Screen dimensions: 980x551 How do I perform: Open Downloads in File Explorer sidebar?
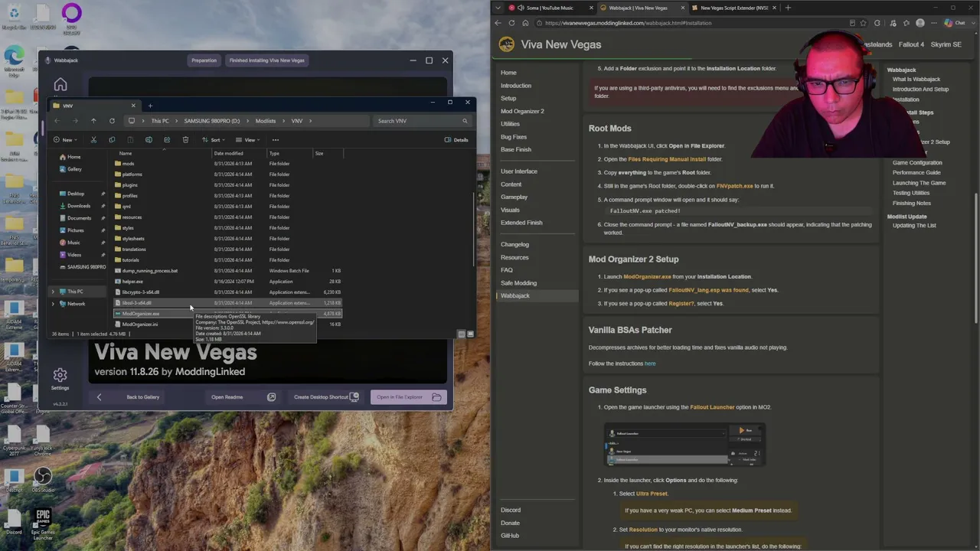pos(79,206)
